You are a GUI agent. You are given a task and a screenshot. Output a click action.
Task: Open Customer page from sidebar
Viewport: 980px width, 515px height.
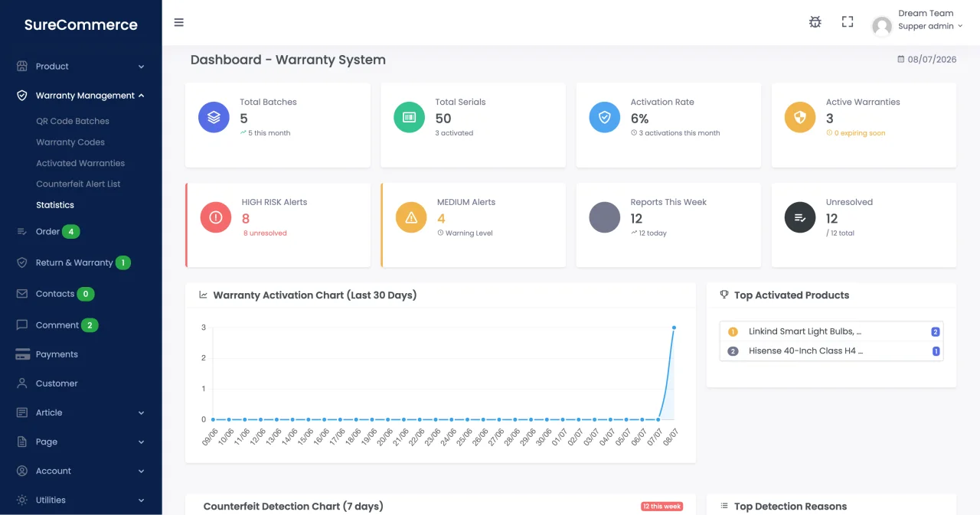point(57,383)
